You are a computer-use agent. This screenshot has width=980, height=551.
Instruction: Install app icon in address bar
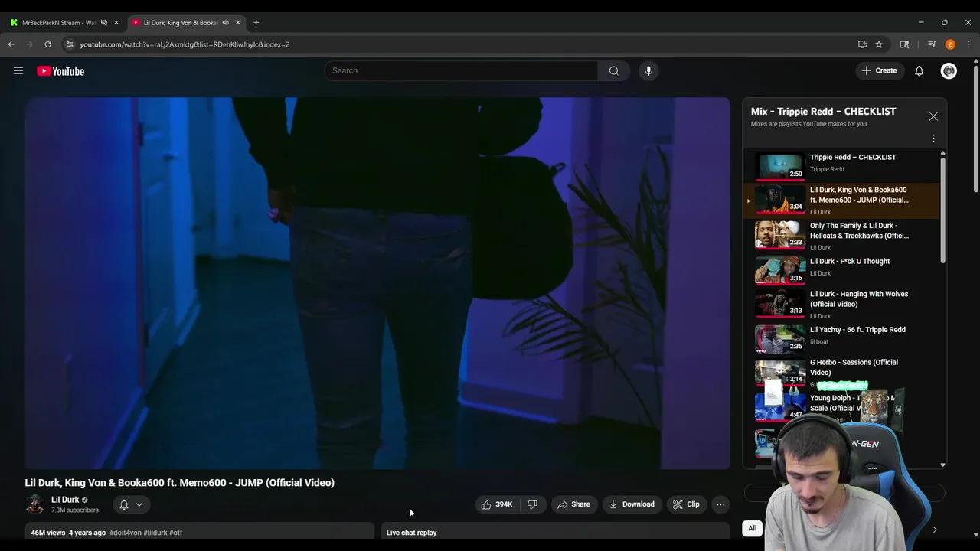pyautogui.click(x=862, y=44)
